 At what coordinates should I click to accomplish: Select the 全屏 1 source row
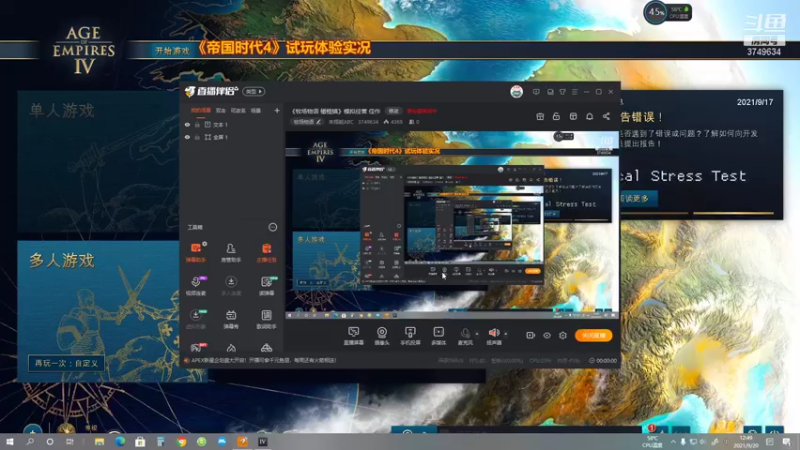pyautogui.click(x=232, y=137)
